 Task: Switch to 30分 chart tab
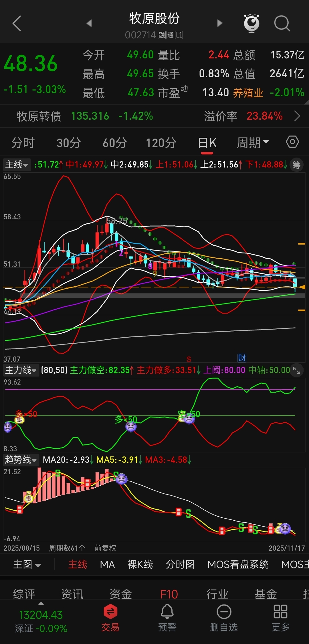tap(69, 143)
